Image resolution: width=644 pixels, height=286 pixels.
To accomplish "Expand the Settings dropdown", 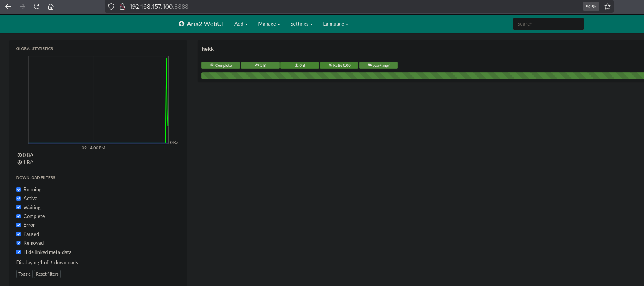I will coord(301,24).
